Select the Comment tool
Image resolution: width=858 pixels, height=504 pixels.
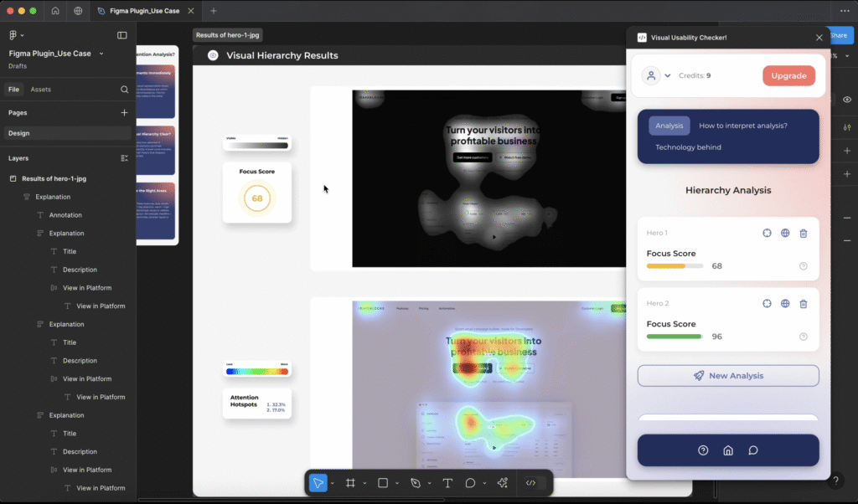(470, 483)
